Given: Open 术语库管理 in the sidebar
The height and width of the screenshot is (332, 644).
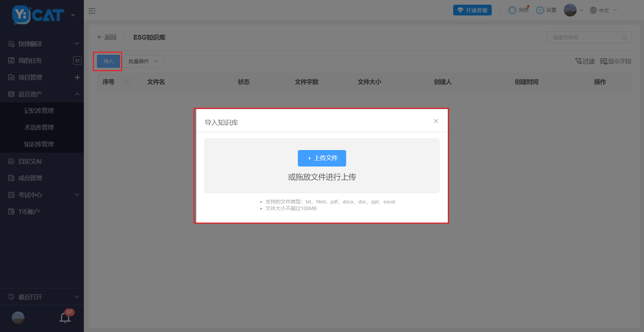Looking at the screenshot, I should pyautogui.click(x=39, y=128).
